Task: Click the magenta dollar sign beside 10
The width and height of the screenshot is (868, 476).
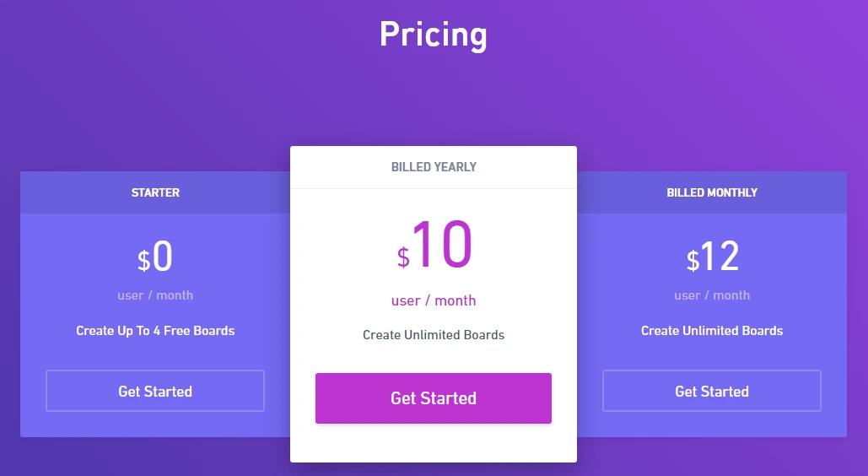Action: (x=403, y=257)
